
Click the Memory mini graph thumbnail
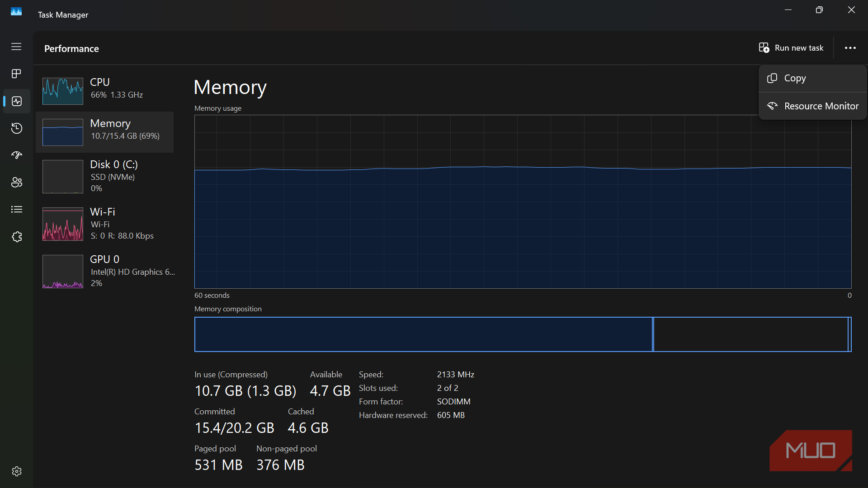click(x=63, y=132)
